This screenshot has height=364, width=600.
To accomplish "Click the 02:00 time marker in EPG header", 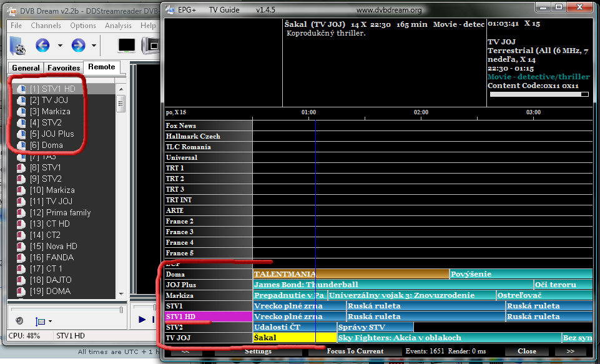I will click(421, 112).
